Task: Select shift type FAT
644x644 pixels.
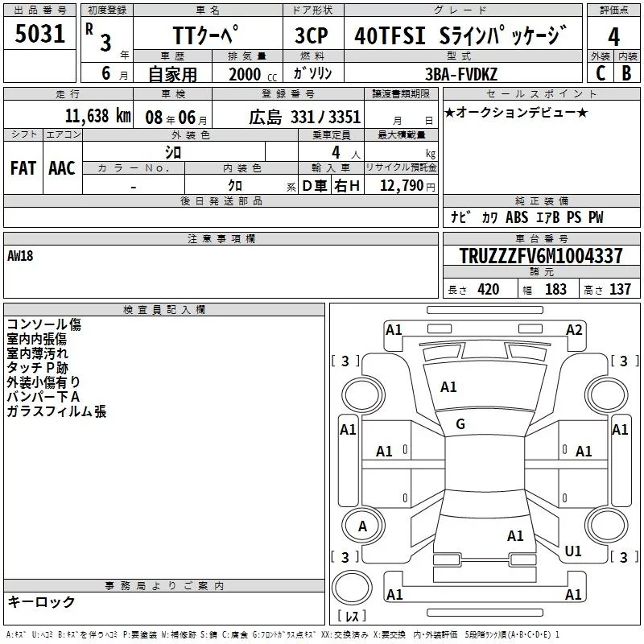Action: tap(23, 168)
